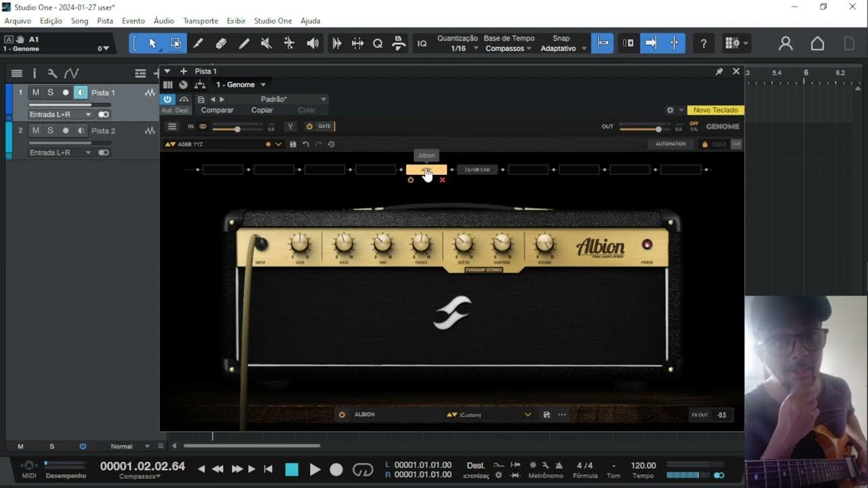868x488 pixels.
Task: Click the Novo Teclado button
Action: click(715, 110)
